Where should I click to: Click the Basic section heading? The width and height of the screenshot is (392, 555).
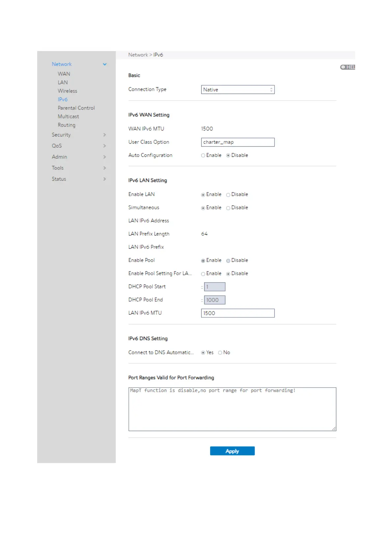(134, 75)
